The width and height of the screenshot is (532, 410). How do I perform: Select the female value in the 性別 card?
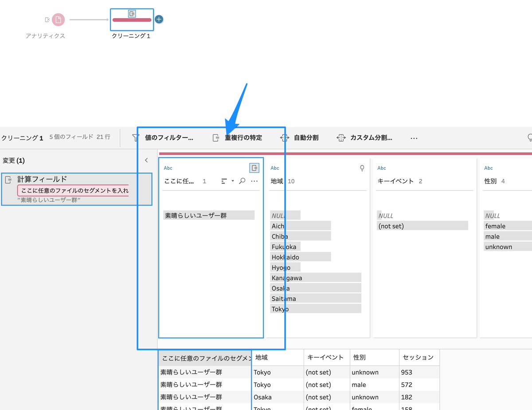tap(508, 226)
